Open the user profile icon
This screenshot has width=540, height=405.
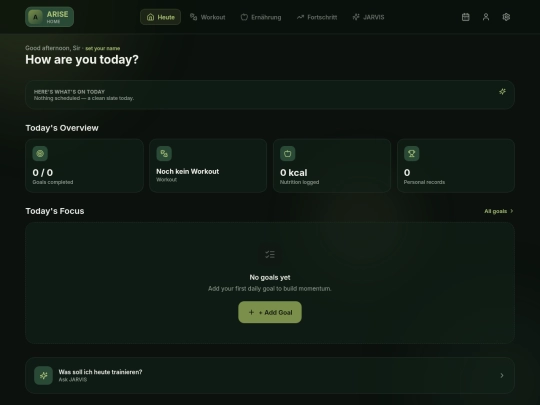pyautogui.click(x=486, y=17)
